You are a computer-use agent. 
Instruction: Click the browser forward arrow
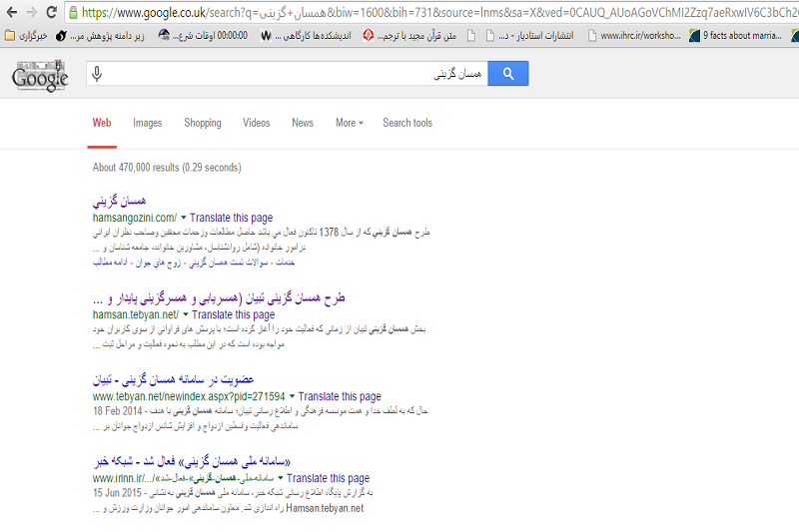(x=32, y=12)
